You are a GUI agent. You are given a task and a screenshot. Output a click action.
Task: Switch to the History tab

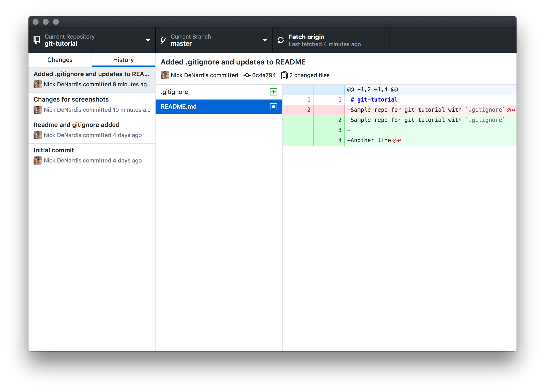coord(123,60)
